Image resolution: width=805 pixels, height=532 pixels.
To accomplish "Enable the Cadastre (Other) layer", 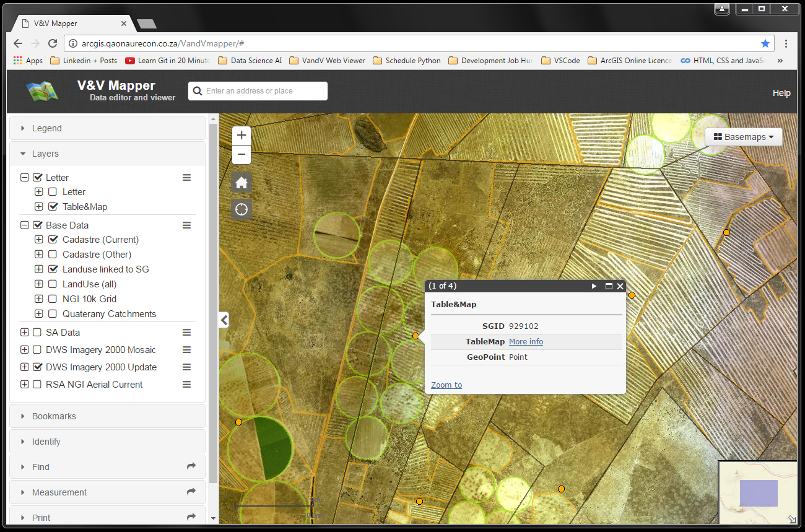I will [x=53, y=255].
